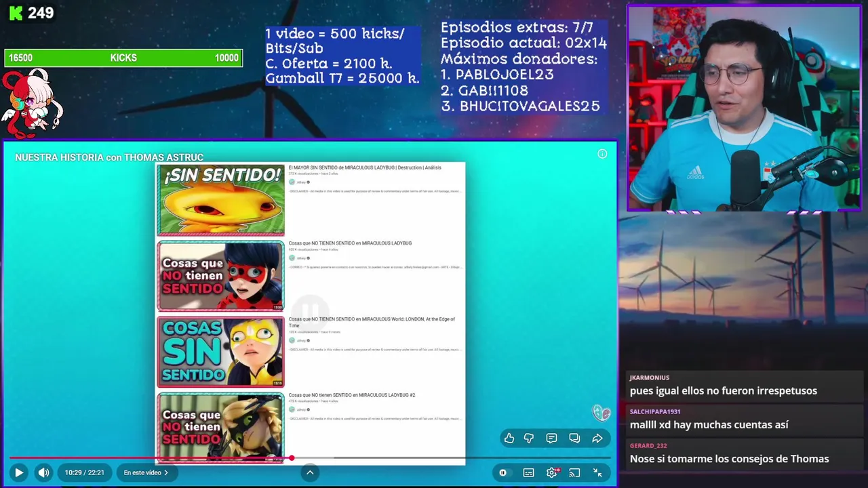The width and height of the screenshot is (868, 488).
Task: Click the text 'Episodios extras: 7/7'
Action: [x=517, y=28]
